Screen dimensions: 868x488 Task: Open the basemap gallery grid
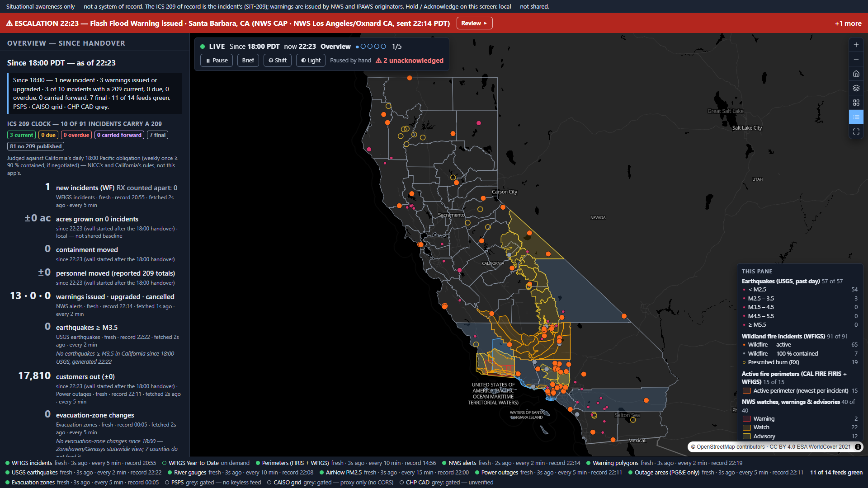click(856, 103)
